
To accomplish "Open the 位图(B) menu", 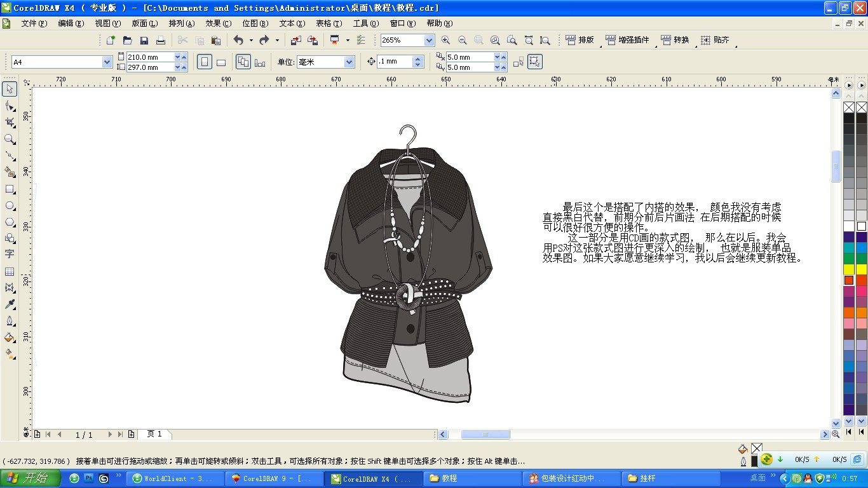I will (255, 24).
